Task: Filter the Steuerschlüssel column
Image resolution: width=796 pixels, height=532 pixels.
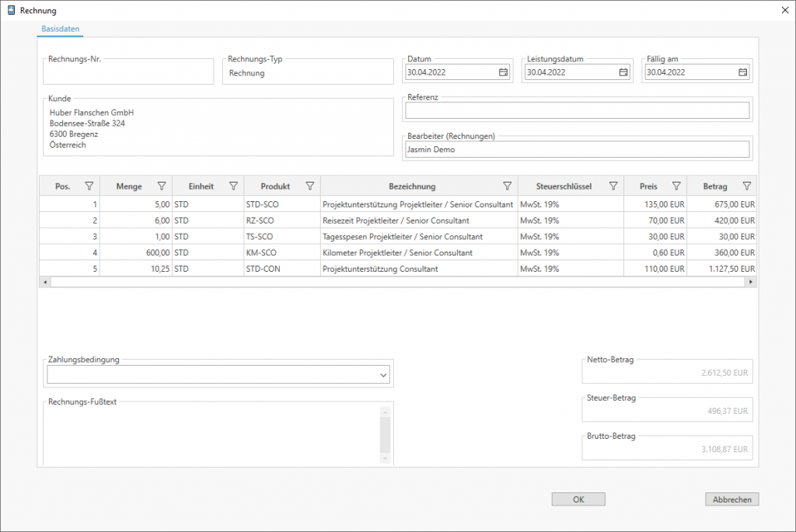Action: tap(613, 186)
